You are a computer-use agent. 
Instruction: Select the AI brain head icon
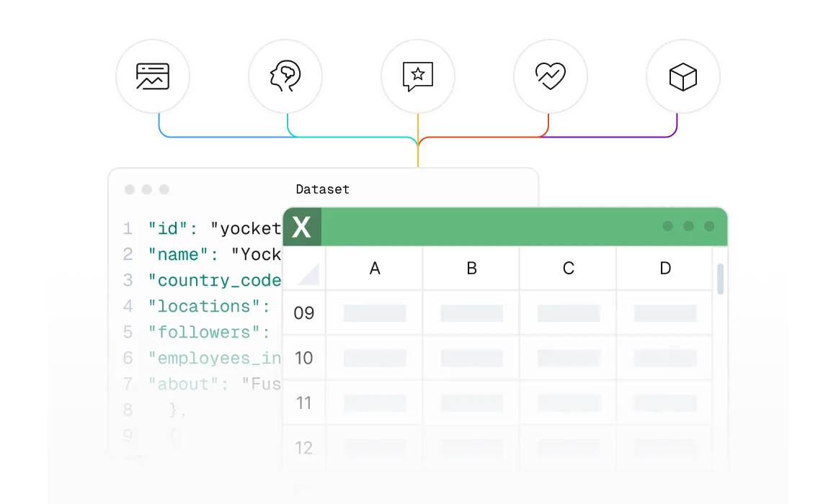click(x=285, y=76)
